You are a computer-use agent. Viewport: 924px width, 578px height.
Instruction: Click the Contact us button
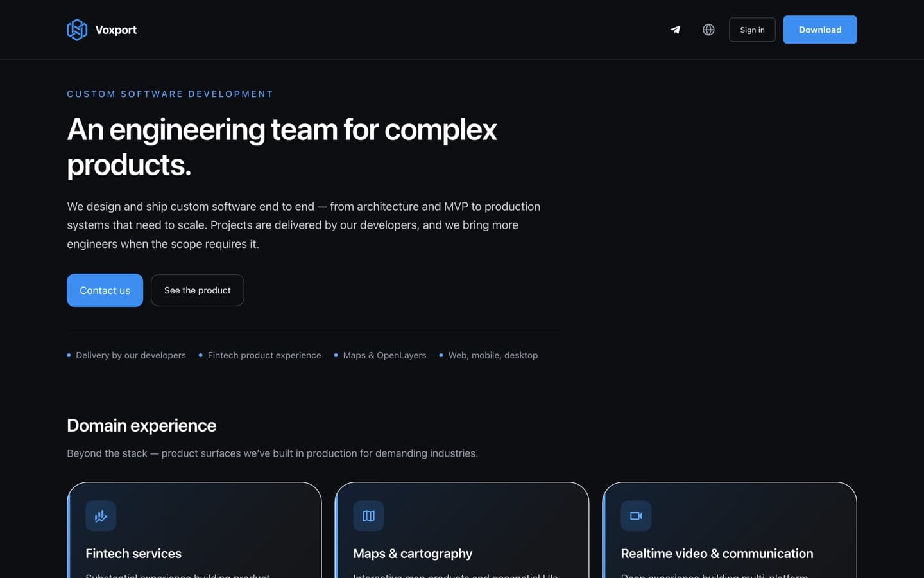(x=105, y=290)
